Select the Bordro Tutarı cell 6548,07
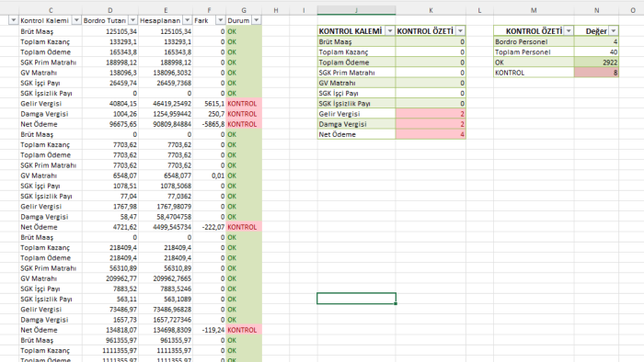This screenshot has height=362, width=644. 110,175
